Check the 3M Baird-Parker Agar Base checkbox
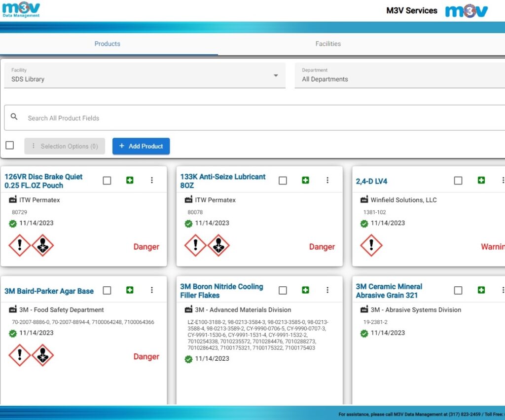Image resolution: width=505 pixels, height=420 pixels. [x=107, y=290]
